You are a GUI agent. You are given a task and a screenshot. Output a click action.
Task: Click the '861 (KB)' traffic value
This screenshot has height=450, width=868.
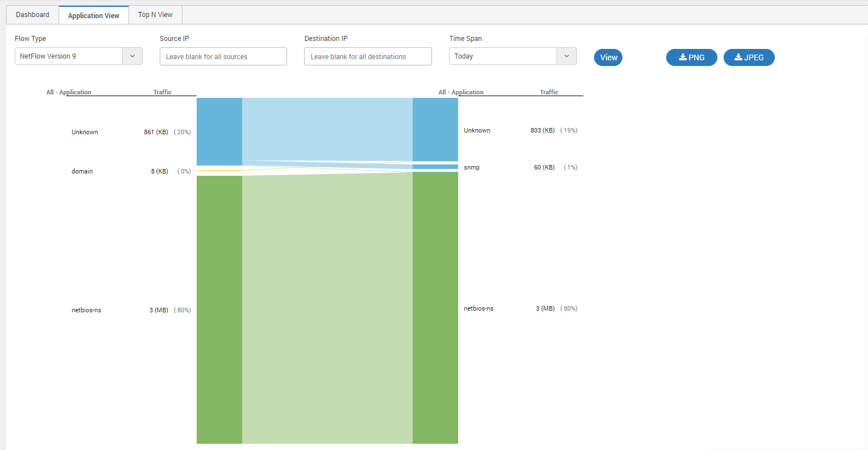click(x=156, y=132)
